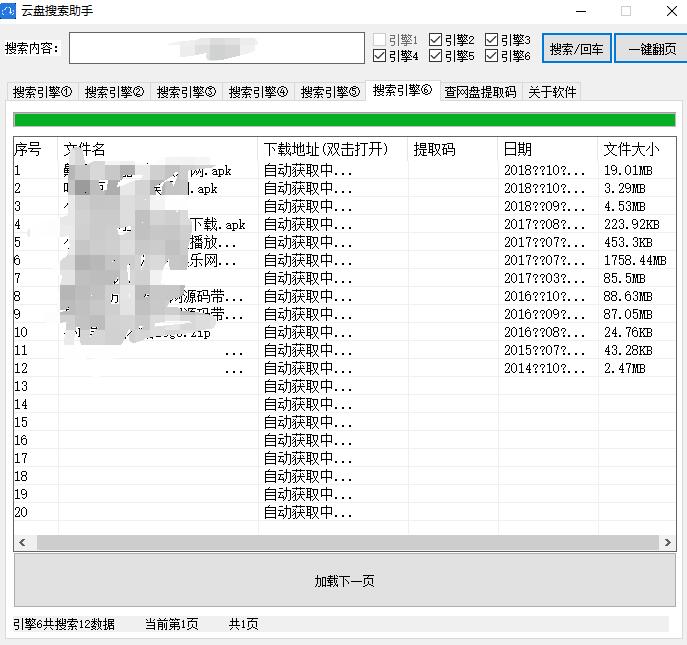Open the 关于软件 tab
This screenshot has width=687, height=645.
[552, 92]
